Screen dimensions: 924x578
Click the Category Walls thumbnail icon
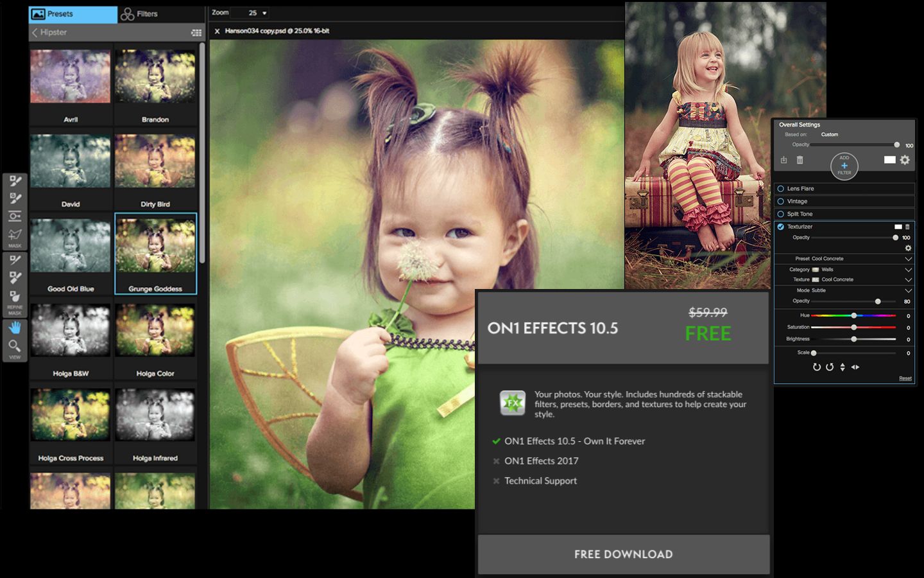click(x=816, y=270)
